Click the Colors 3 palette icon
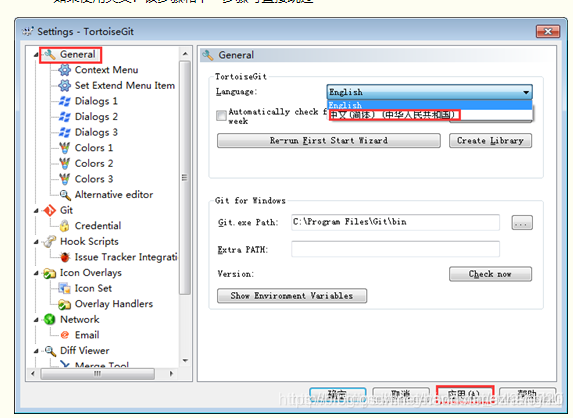573x418 pixels. click(x=65, y=179)
